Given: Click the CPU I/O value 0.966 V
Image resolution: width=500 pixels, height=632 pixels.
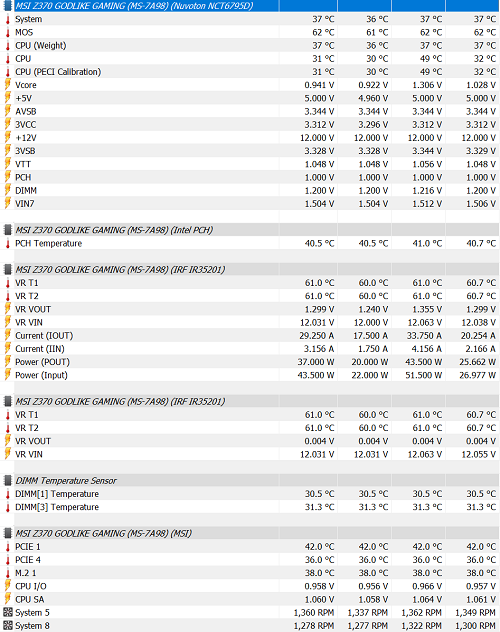Looking at the screenshot, I should pyautogui.click(x=427, y=586).
